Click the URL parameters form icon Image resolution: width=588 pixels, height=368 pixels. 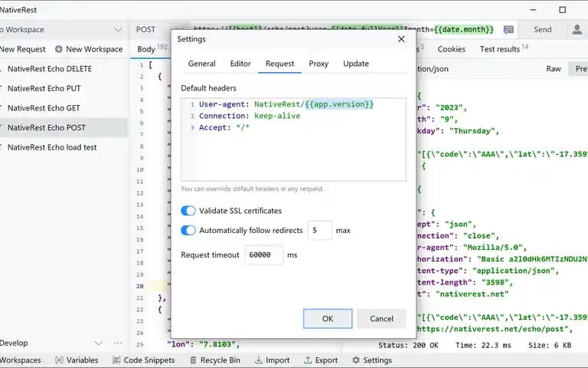point(508,30)
